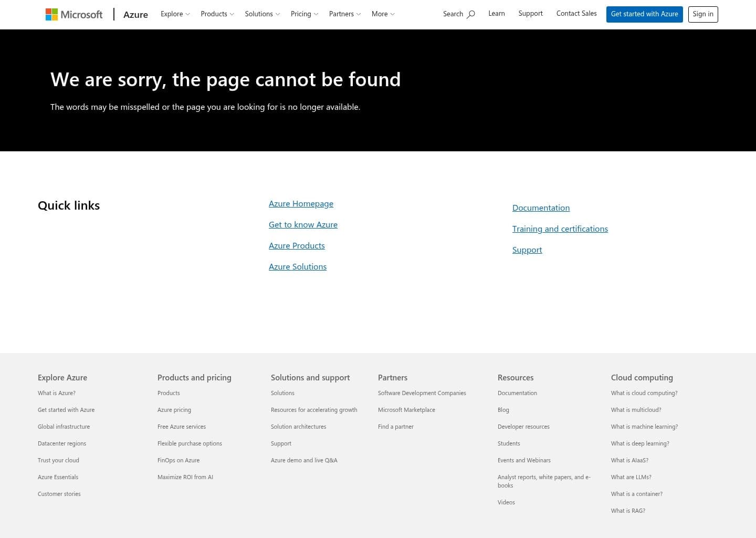The image size is (756, 538).
Task: Expand the Solutions navigation menu
Action: click(x=262, y=14)
